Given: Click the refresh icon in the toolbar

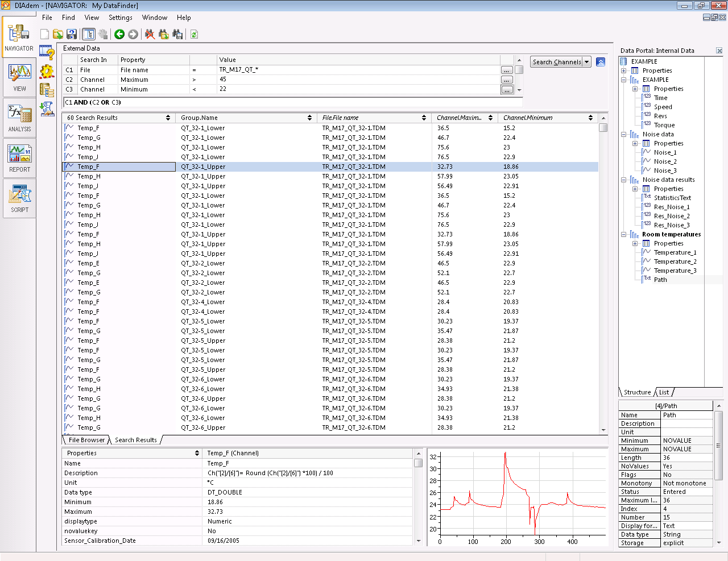Looking at the screenshot, I should click(x=194, y=35).
